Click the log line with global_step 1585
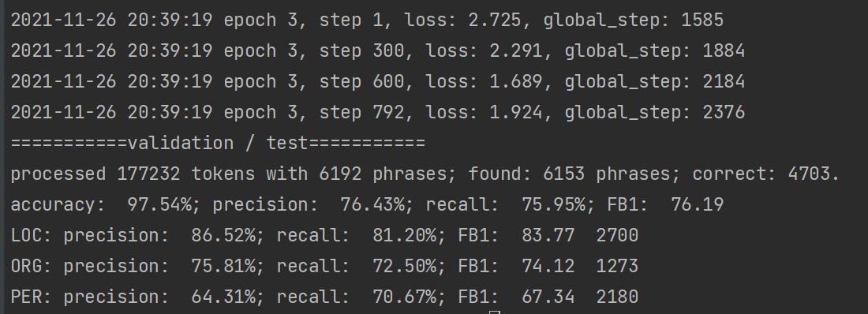Viewport: 868px width, 314px height. 367,21
